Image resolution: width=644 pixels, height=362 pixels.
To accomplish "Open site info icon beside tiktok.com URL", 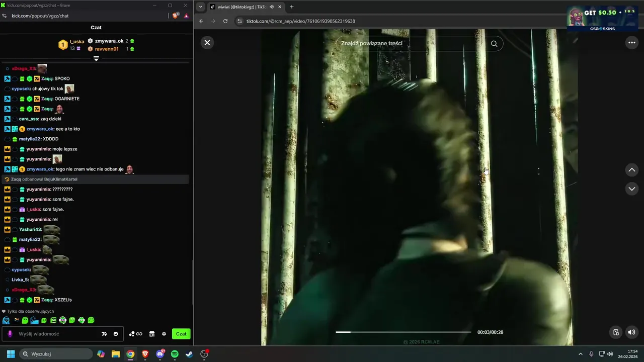I will [x=240, y=21].
